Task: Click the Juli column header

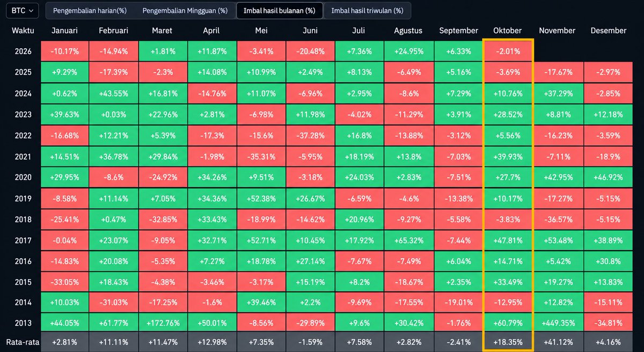Action: pos(359,31)
